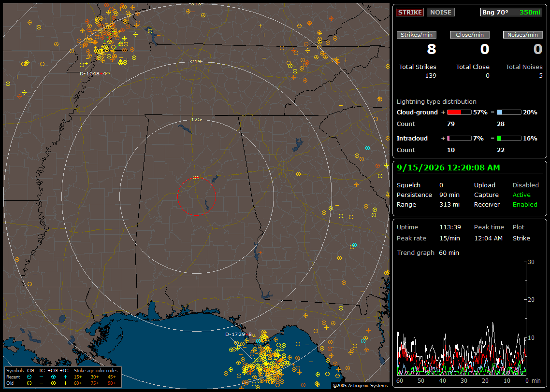This screenshot has height=392, width=550.
Task: Select the Noises/min label box
Action: click(x=522, y=35)
